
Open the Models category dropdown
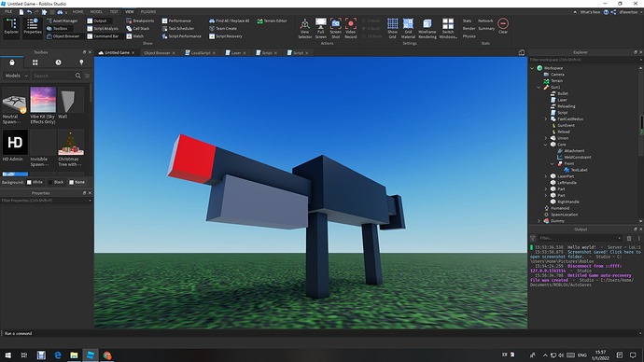pyautogui.click(x=17, y=76)
